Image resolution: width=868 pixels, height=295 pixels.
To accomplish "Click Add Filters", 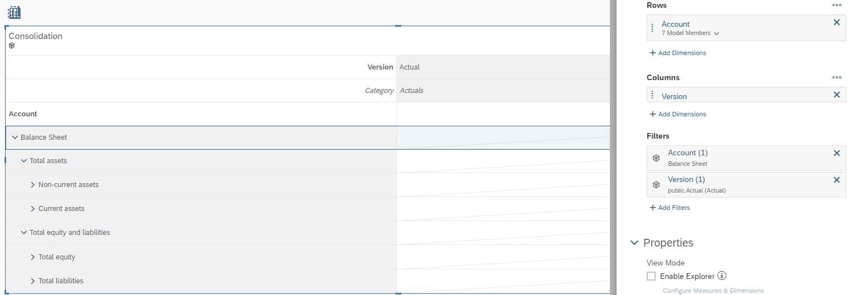I will (x=670, y=208).
